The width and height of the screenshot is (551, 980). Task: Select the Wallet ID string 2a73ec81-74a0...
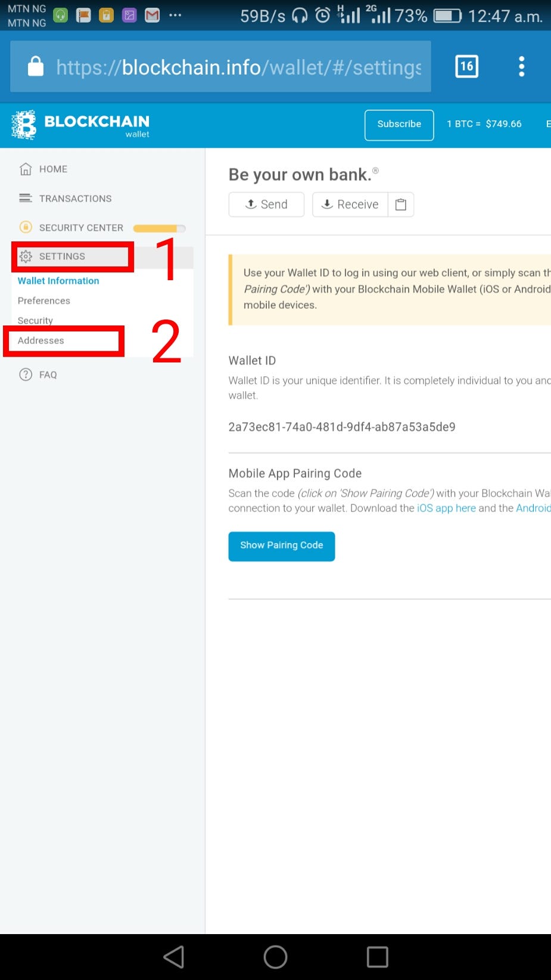pos(342,427)
